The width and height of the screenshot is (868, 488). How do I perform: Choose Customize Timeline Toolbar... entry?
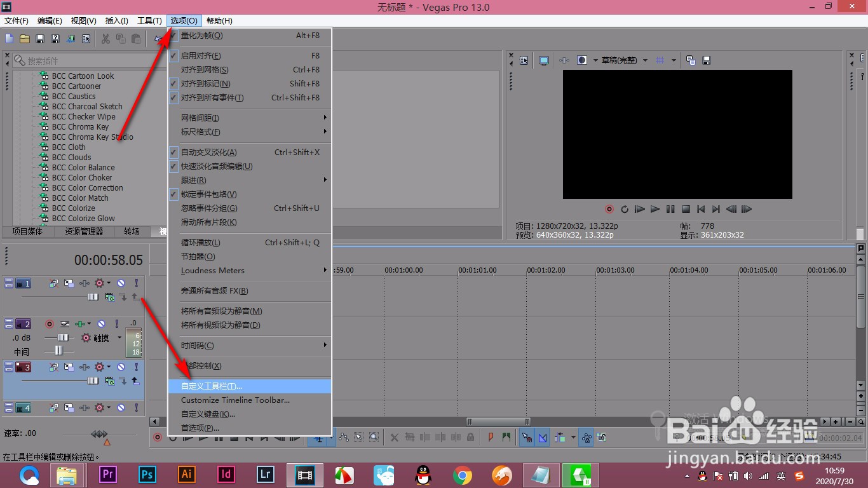[250, 400]
